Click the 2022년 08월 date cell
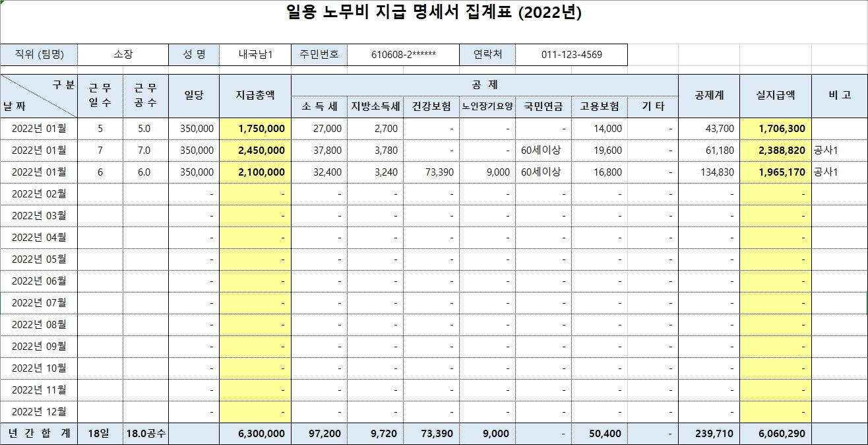Image resolution: width=868 pixels, height=445 pixels. pyautogui.click(x=39, y=325)
